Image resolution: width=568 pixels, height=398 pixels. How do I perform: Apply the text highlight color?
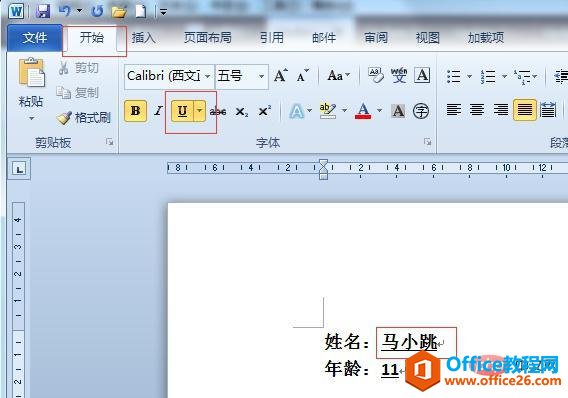pos(328,111)
